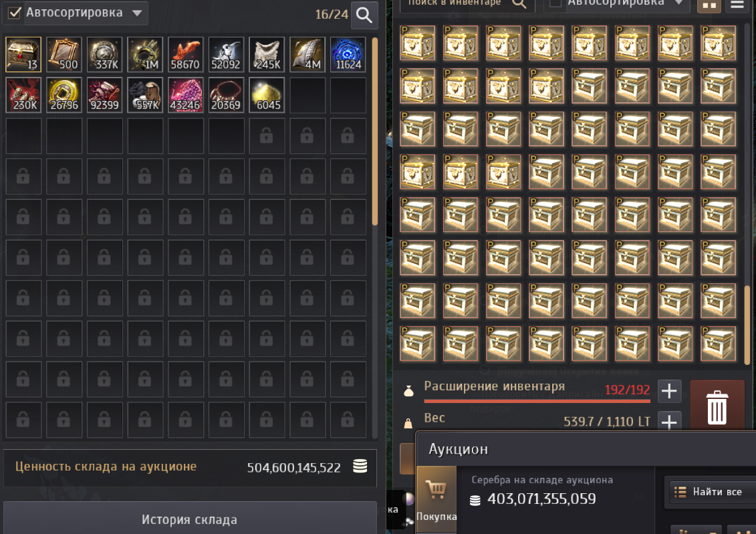Click the plus next to Вес
The height and width of the screenshot is (534, 756).
[669, 421]
